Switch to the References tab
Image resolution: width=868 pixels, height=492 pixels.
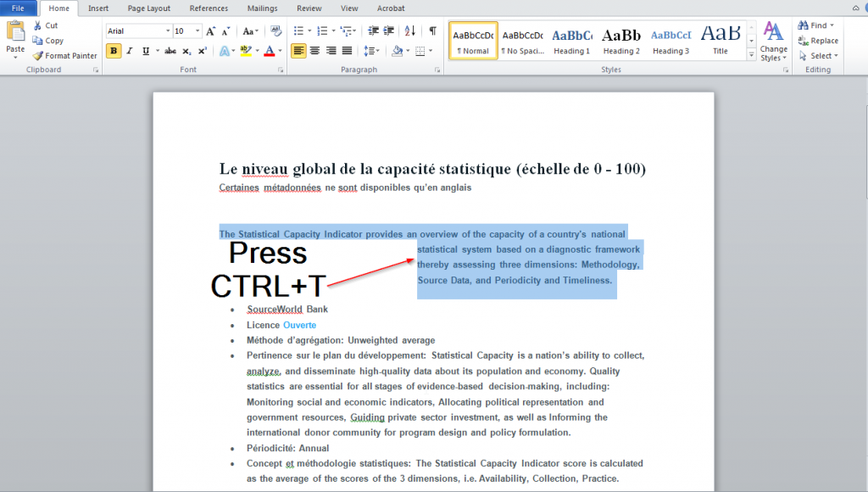coord(209,8)
